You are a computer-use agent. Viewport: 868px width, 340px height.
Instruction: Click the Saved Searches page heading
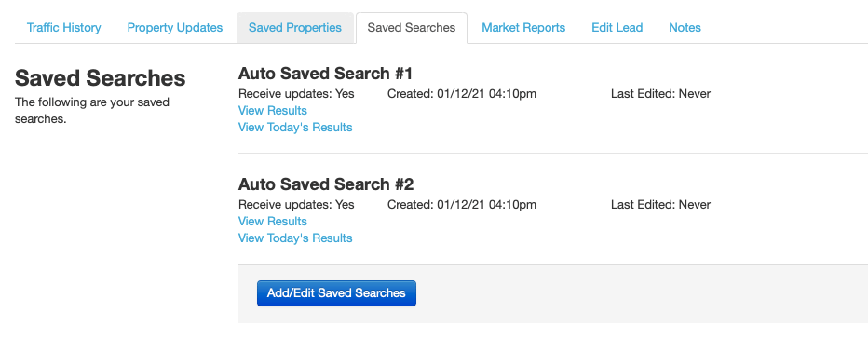point(101,78)
